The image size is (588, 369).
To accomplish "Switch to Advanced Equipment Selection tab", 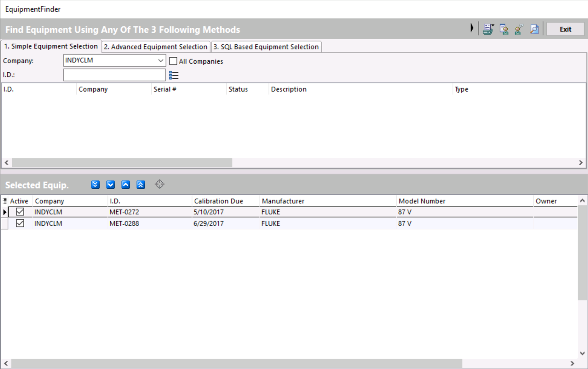I will 155,47.
